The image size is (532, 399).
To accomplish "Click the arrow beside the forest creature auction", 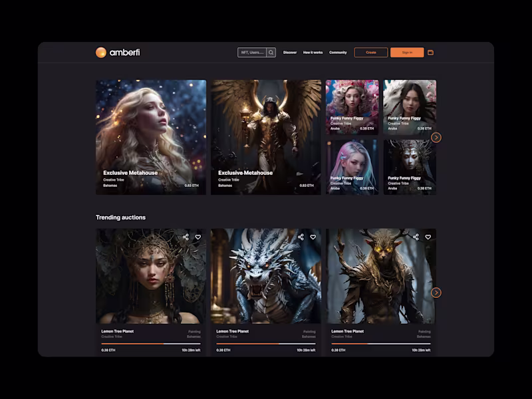I will [438, 292].
